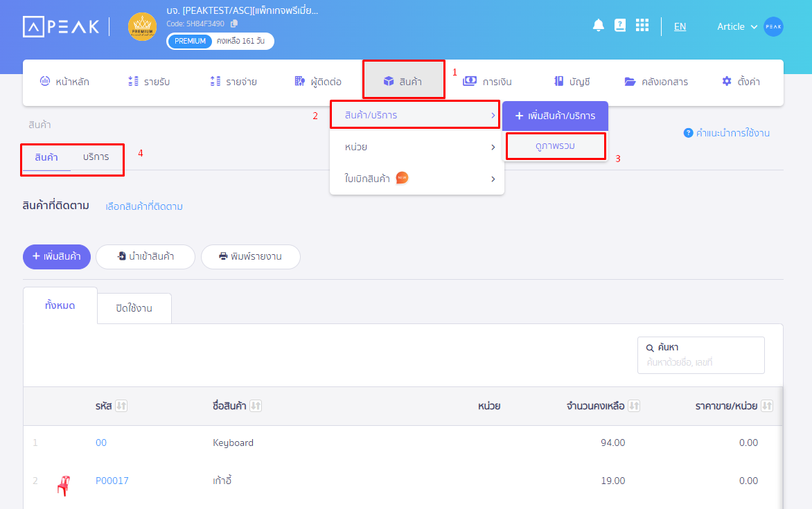Copy the company code 5H84F3490
This screenshot has height=509, width=812.
(x=234, y=24)
